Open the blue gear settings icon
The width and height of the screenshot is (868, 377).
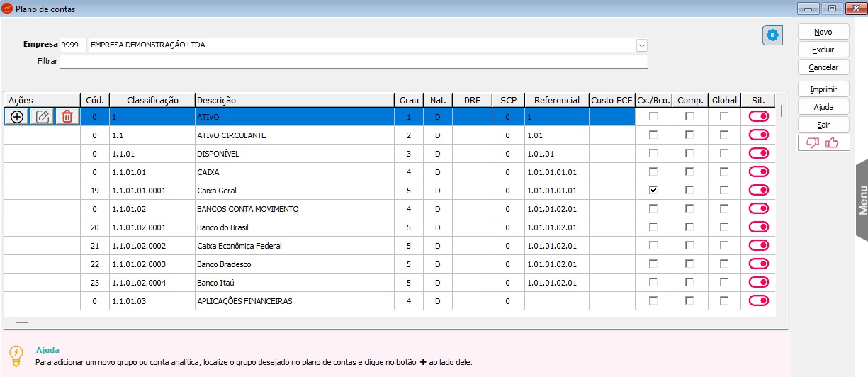pyautogui.click(x=772, y=35)
